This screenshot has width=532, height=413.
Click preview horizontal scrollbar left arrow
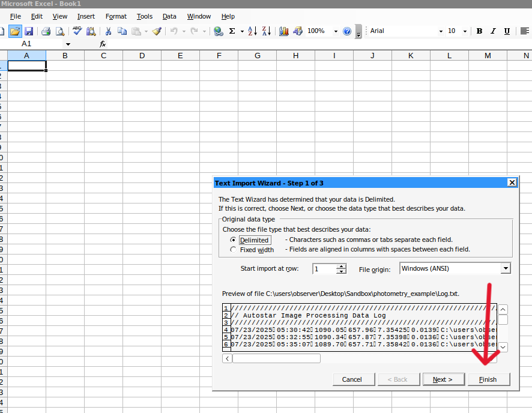227,358
